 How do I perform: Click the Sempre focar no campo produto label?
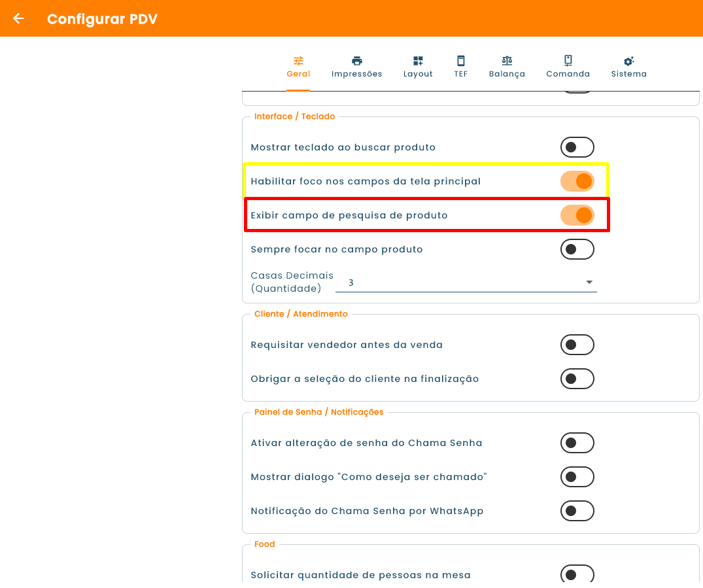click(x=337, y=249)
